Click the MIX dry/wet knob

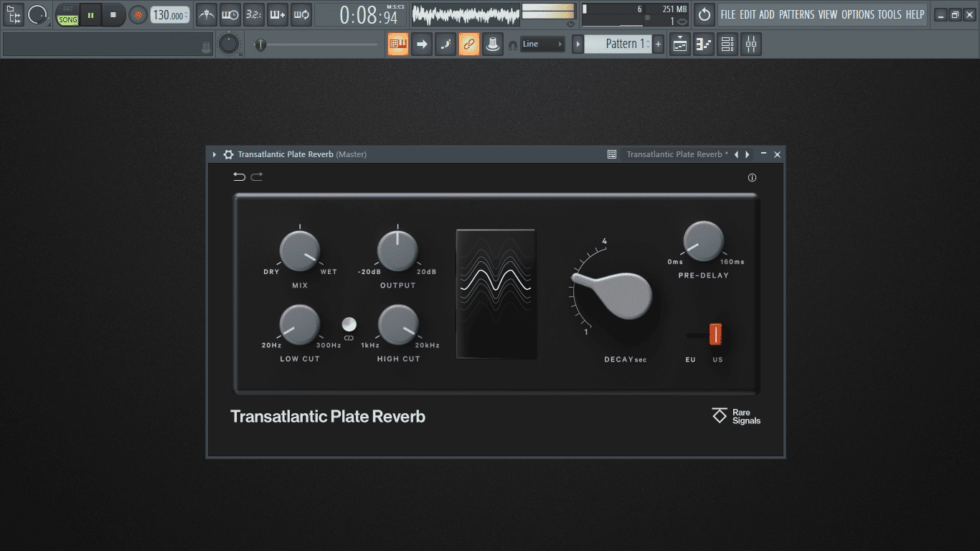pyautogui.click(x=300, y=251)
